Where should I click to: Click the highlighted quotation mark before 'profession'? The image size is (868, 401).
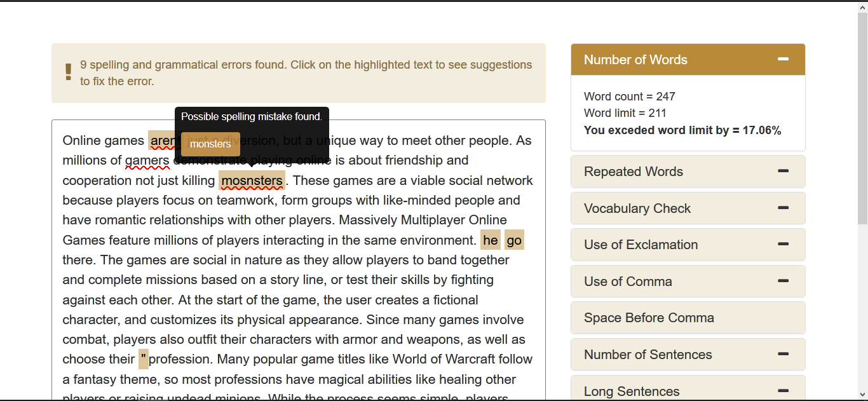click(143, 358)
